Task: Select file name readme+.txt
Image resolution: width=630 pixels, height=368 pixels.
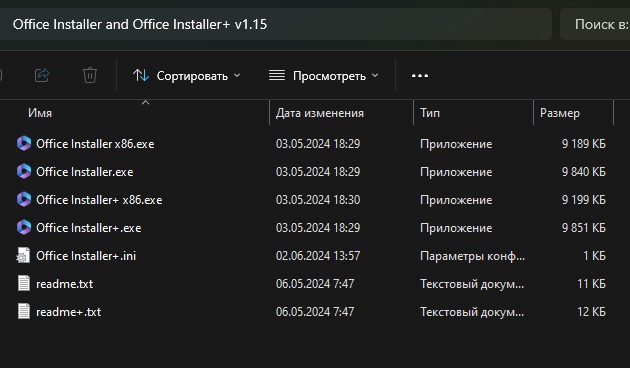Action: pyautogui.click(x=69, y=312)
